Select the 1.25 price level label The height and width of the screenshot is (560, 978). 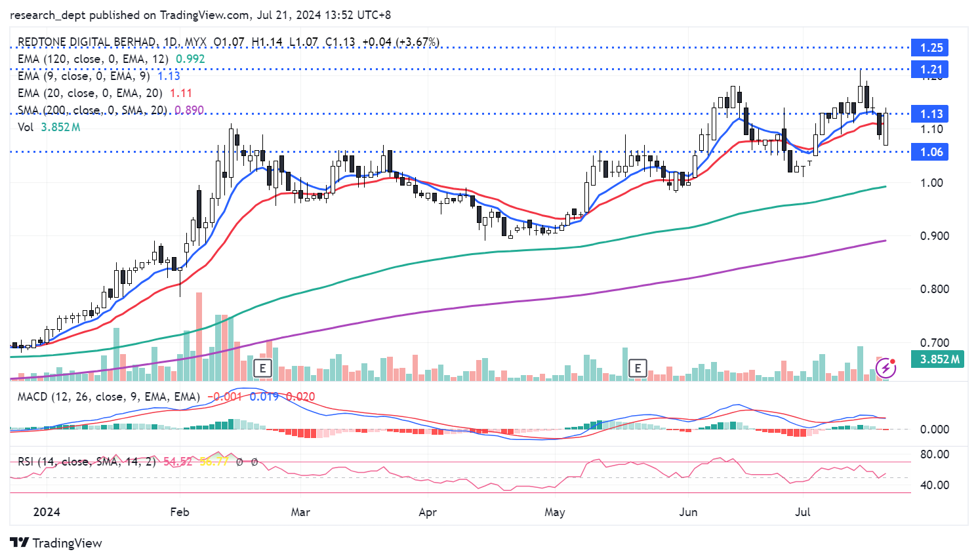pyautogui.click(x=931, y=48)
